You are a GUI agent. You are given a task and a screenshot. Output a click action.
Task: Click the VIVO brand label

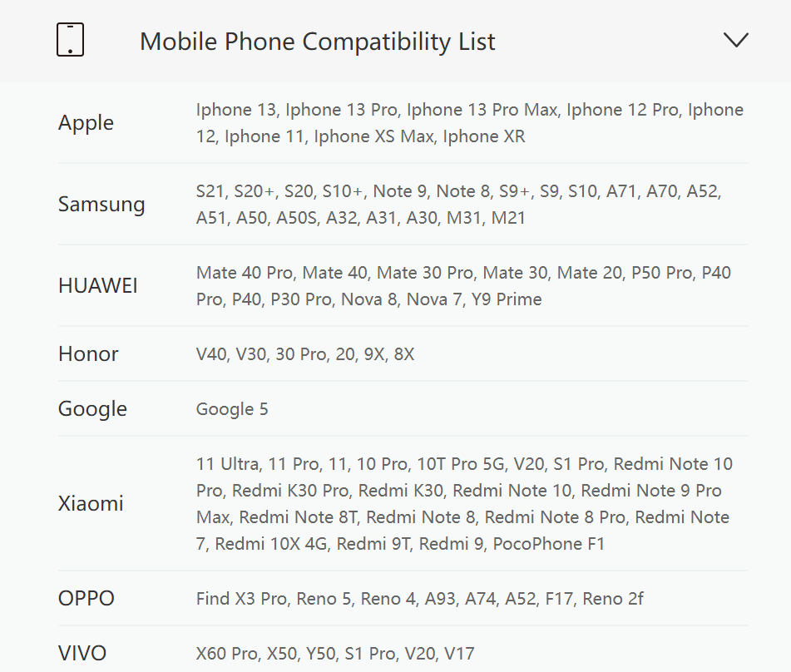pyautogui.click(x=82, y=654)
